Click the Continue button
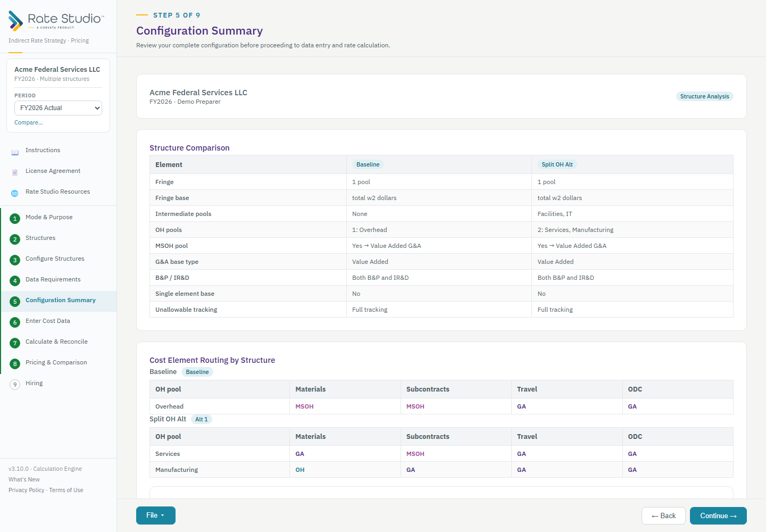766x532 pixels. point(718,516)
